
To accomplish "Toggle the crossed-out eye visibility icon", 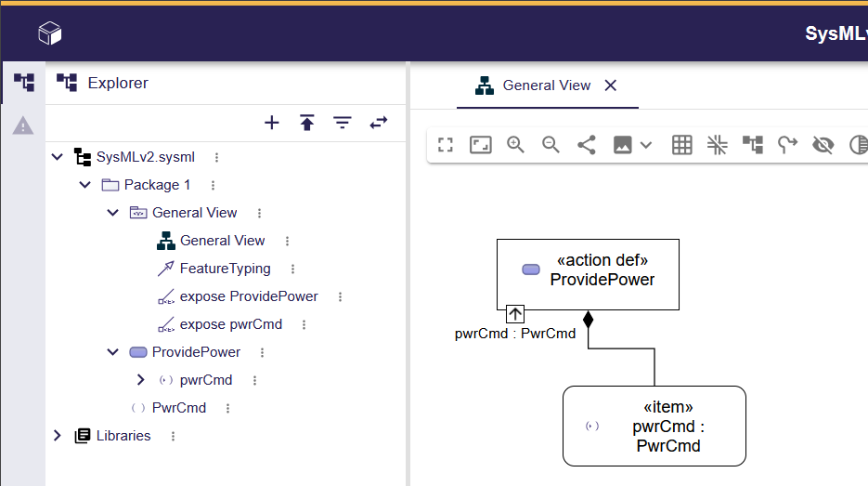I will point(823,145).
